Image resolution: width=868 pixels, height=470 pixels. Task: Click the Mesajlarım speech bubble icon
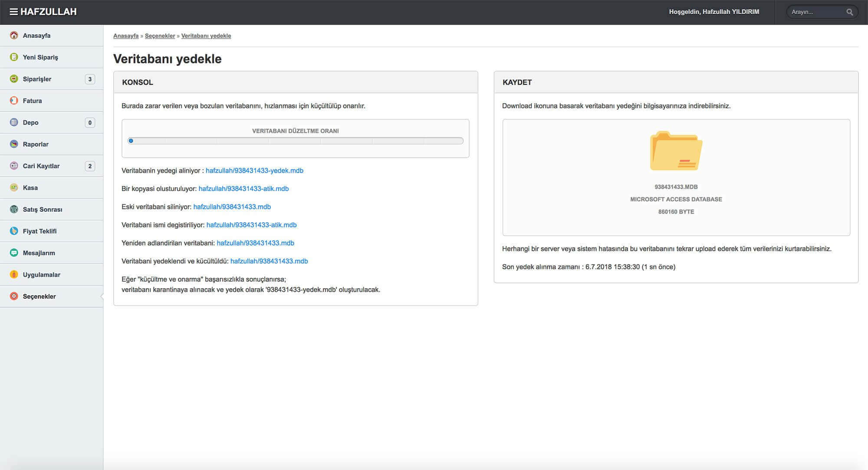[14, 253]
